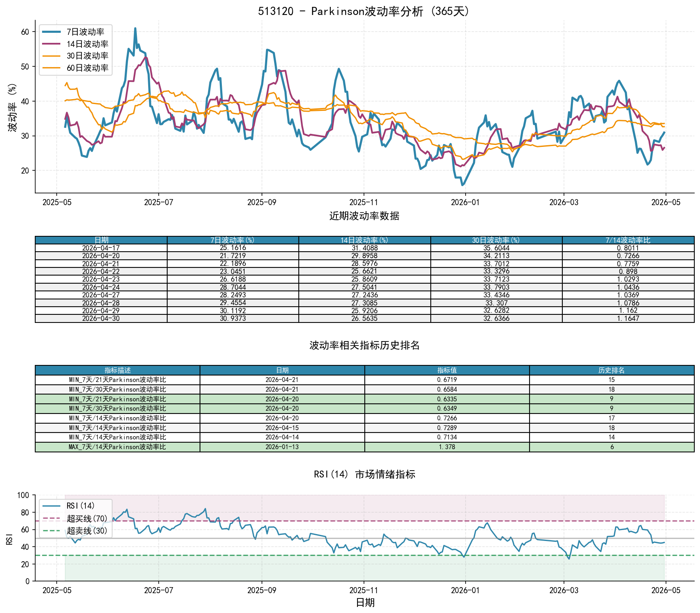The height and width of the screenshot is (613, 700).
Task: Click the 14-day volatility value 26.5635
Action: coord(364,318)
